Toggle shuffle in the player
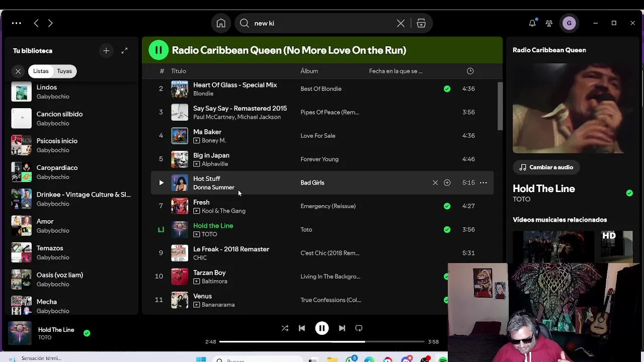 click(285, 328)
